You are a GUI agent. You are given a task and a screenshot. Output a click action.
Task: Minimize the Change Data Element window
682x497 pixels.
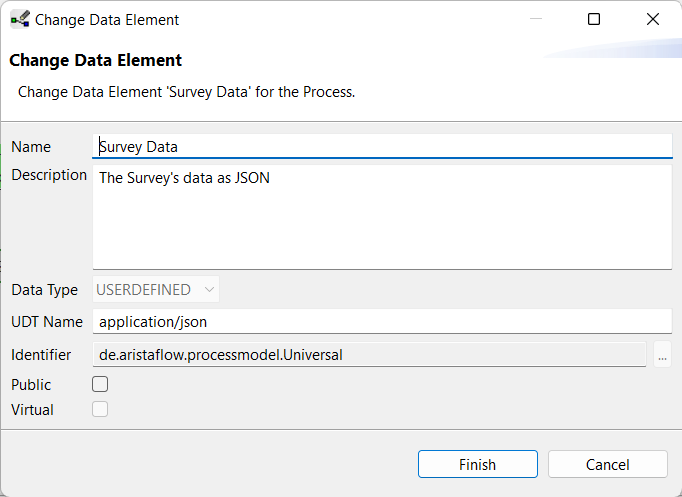point(536,19)
